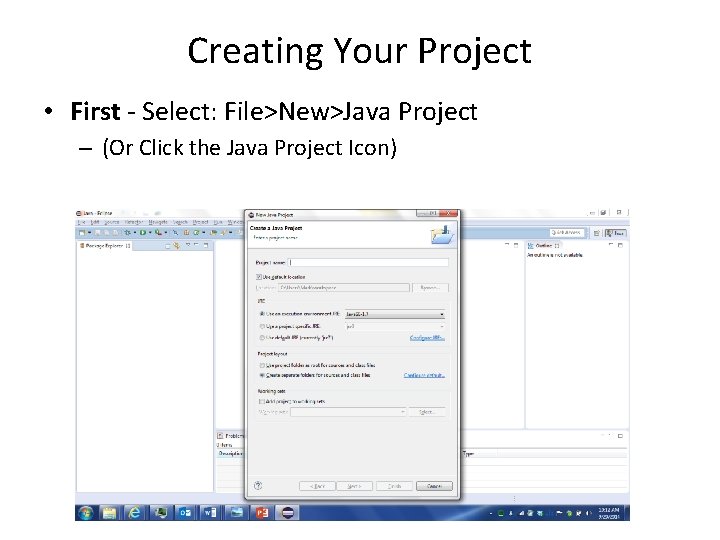The image size is (720, 540).
Task: Open Outlook from the taskbar
Action: point(185,513)
